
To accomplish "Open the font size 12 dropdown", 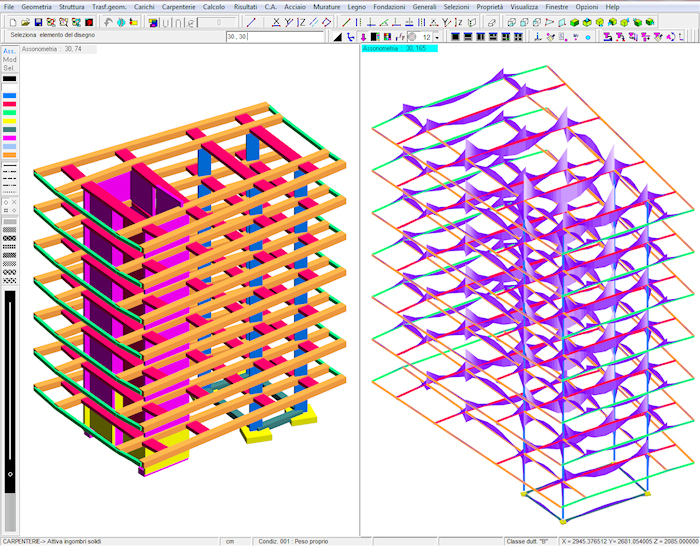I will pos(439,37).
